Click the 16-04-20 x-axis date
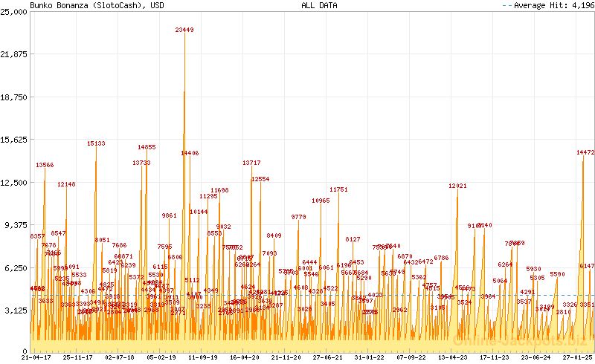595x364 pixels. (x=244, y=357)
